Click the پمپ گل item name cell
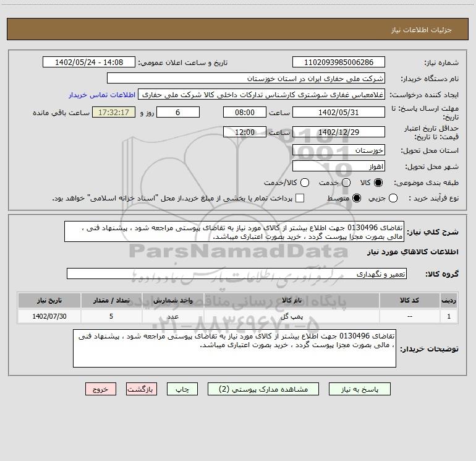The height and width of the screenshot is (461, 476). point(292,316)
